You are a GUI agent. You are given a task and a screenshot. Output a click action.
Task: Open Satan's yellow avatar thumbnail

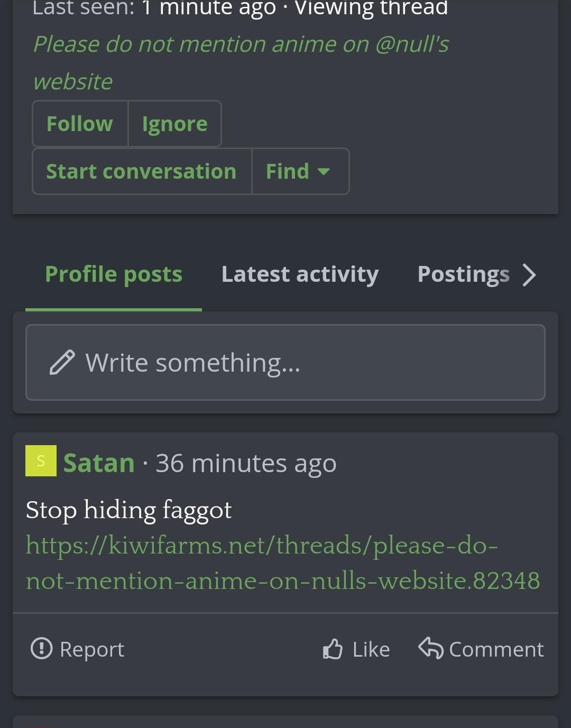41,461
